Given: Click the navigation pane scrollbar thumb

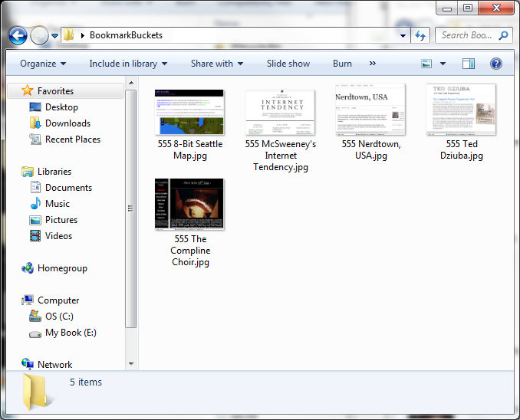Looking at the screenshot, I should pos(131,208).
